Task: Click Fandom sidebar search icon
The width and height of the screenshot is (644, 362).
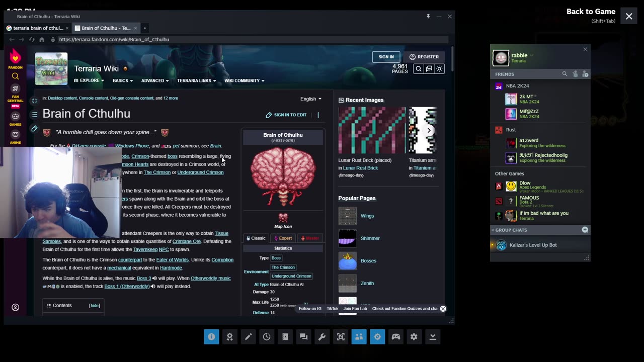Action: pos(15,76)
